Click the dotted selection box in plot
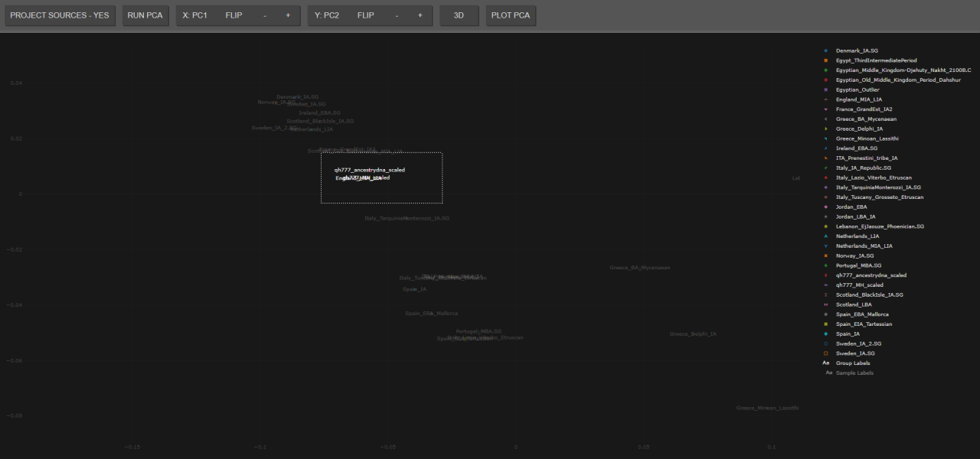Viewport: 980px width, 459px height. pos(382,178)
